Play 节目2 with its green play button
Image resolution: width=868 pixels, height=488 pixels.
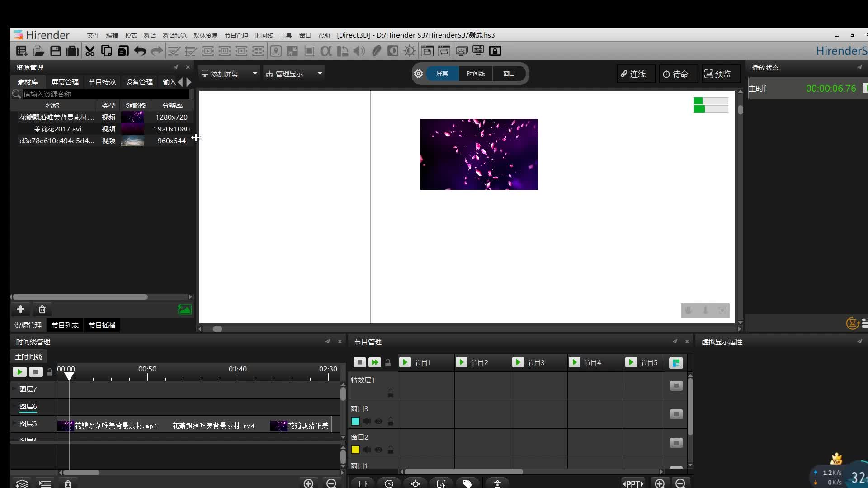461,362
